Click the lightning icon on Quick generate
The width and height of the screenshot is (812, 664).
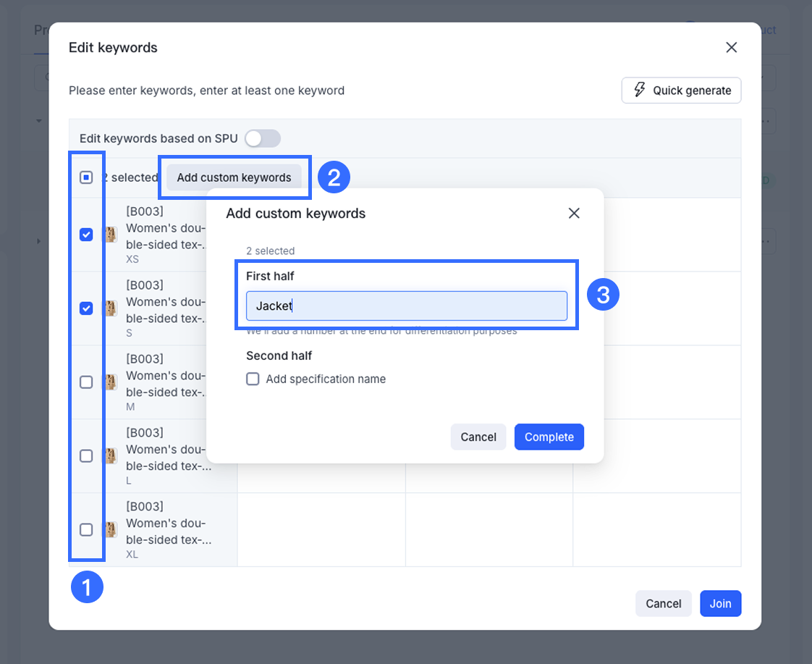click(639, 90)
